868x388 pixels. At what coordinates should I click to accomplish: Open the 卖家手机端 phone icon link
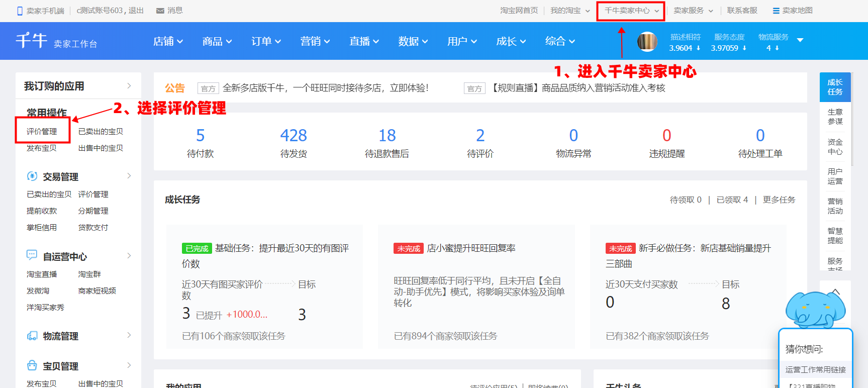(20, 11)
